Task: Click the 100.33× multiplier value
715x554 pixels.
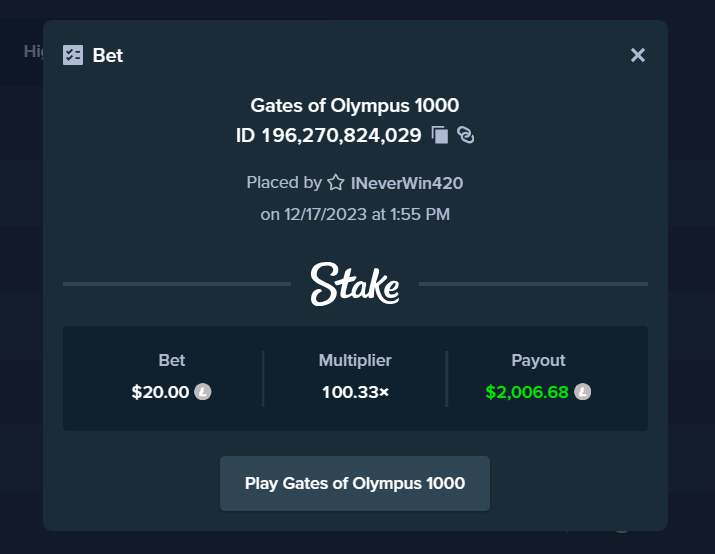Action: point(355,392)
